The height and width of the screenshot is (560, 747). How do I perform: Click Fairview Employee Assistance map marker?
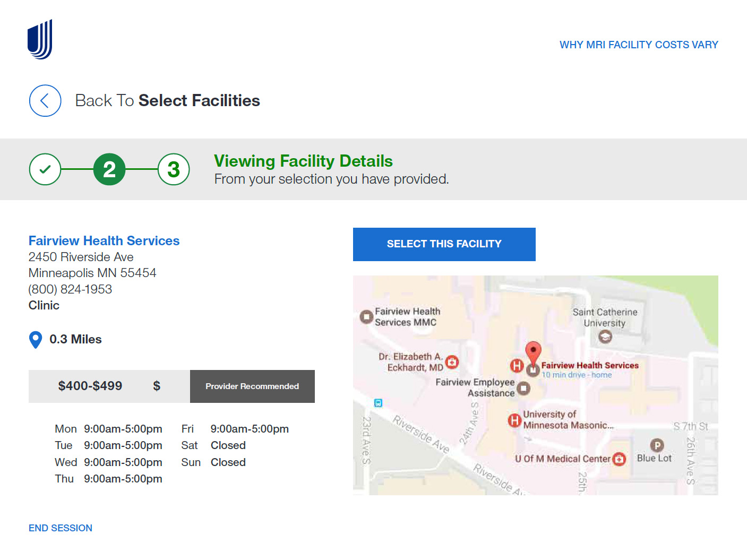[x=523, y=389]
